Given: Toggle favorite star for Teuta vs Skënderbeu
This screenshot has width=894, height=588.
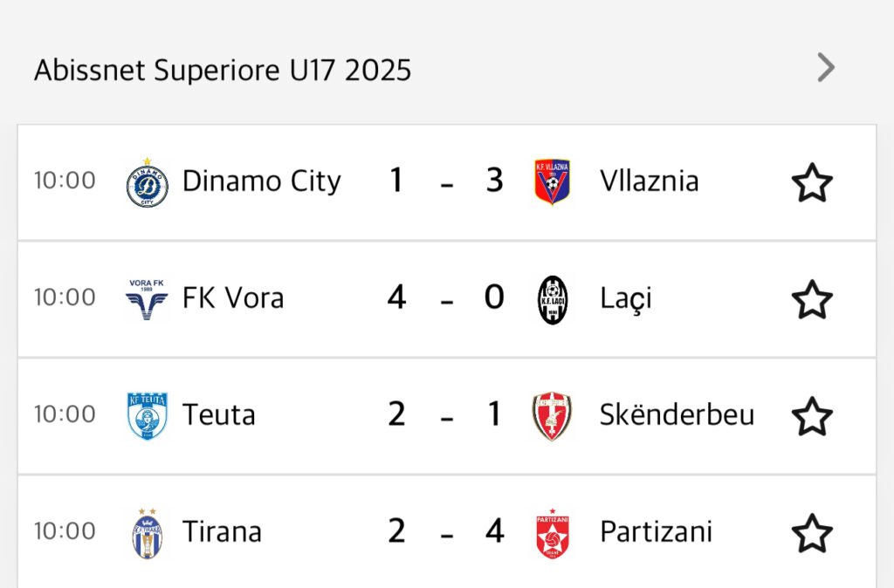Looking at the screenshot, I should pos(812,416).
